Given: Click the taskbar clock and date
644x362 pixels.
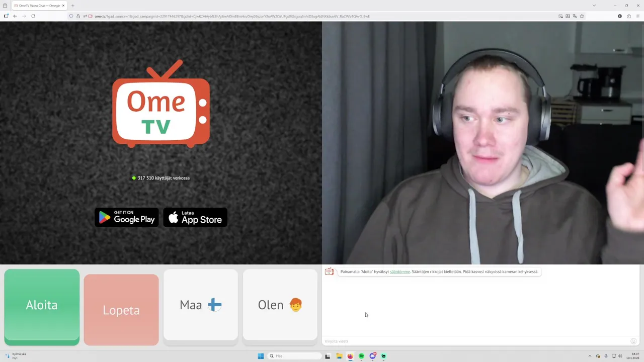Looking at the screenshot, I should 632,356.
